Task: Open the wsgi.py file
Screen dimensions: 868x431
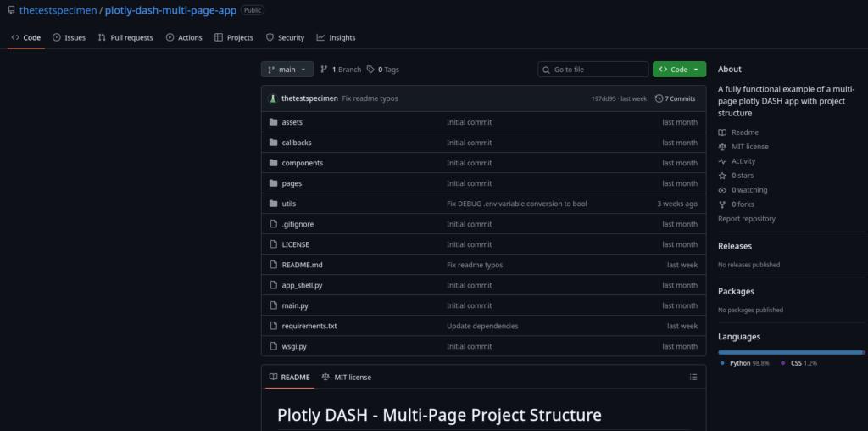Action: tap(294, 346)
